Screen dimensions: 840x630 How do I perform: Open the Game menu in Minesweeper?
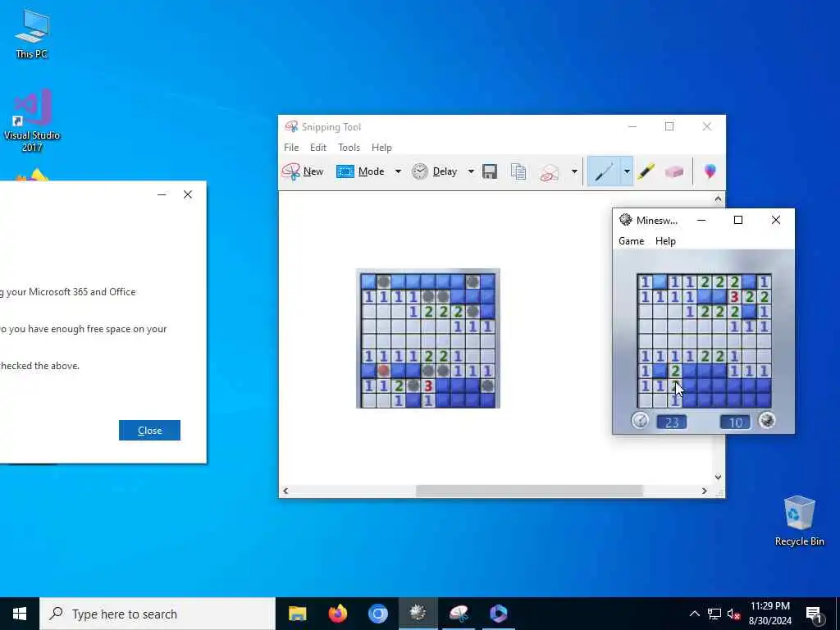click(x=631, y=241)
